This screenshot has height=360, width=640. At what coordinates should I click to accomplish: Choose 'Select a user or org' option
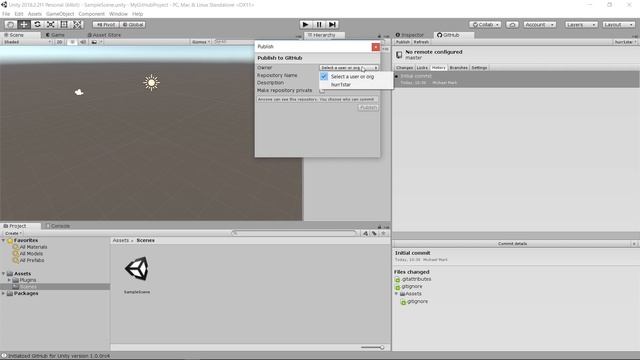[352, 77]
